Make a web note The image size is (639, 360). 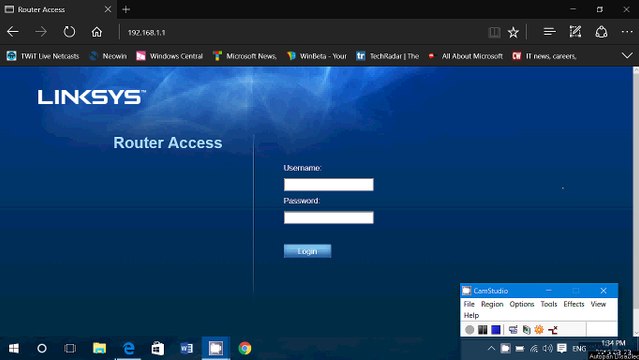[575, 32]
